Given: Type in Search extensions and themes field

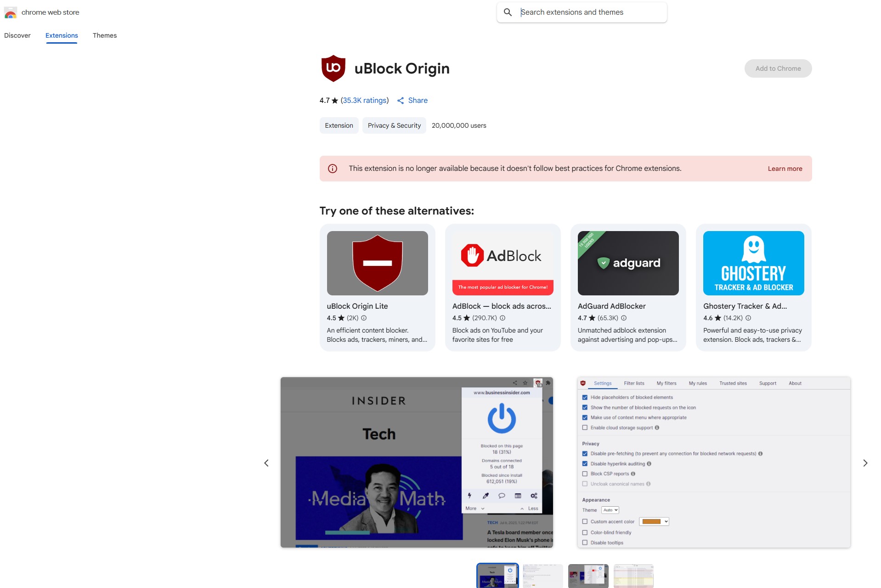Looking at the screenshot, I should 590,12.
